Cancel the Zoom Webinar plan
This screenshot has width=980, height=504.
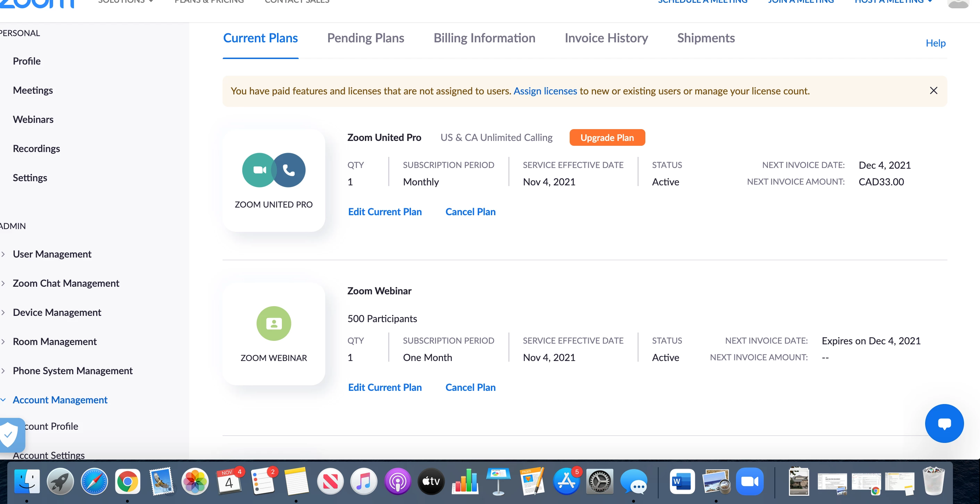point(470,387)
